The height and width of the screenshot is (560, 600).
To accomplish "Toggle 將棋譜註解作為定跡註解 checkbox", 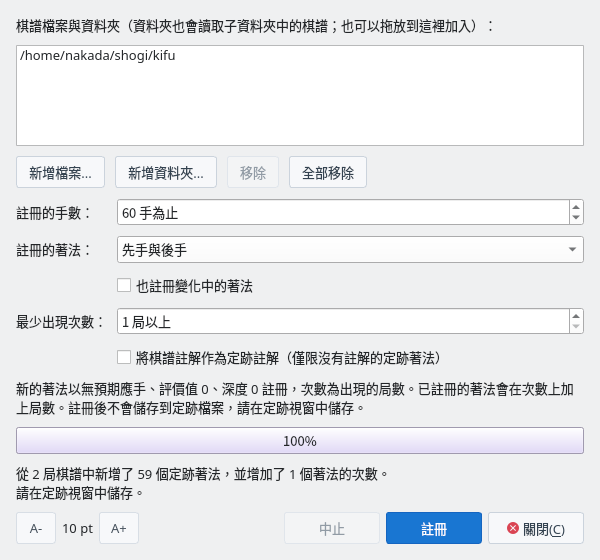I will [x=124, y=357].
